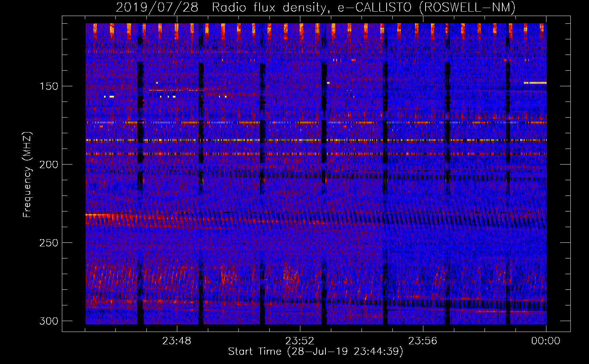Click the 200 frequency axis label
The width and height of the screenshot is (589, 364).
pos(49,165)
